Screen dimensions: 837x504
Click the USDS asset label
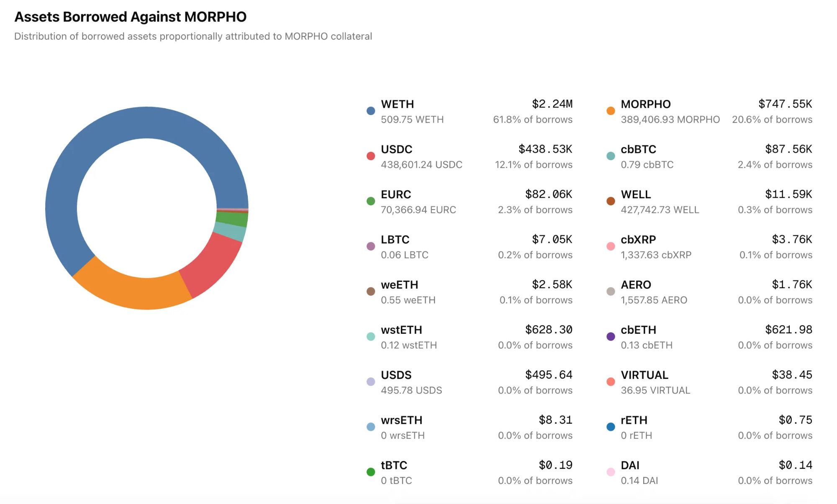[396, 375]
